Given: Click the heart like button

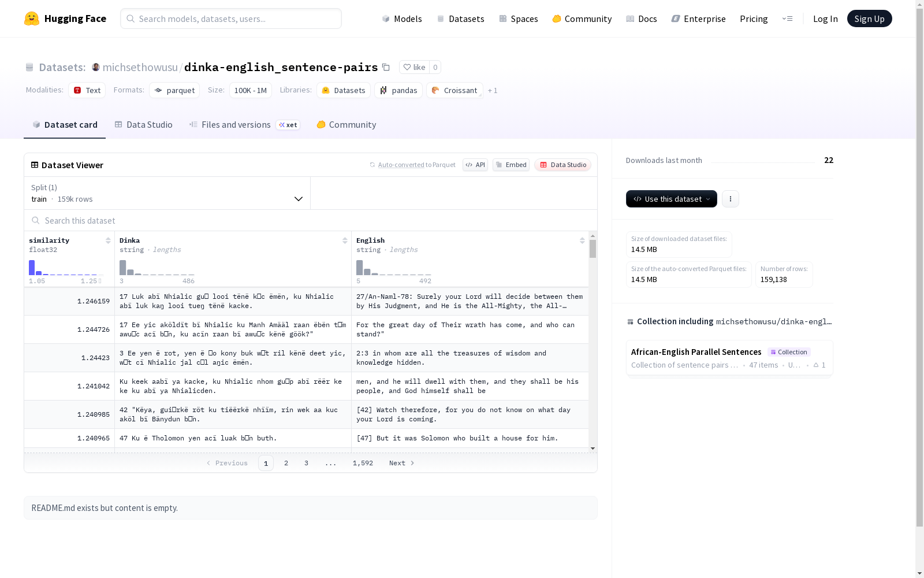Looking at the screenshot, I should point(414,67).
